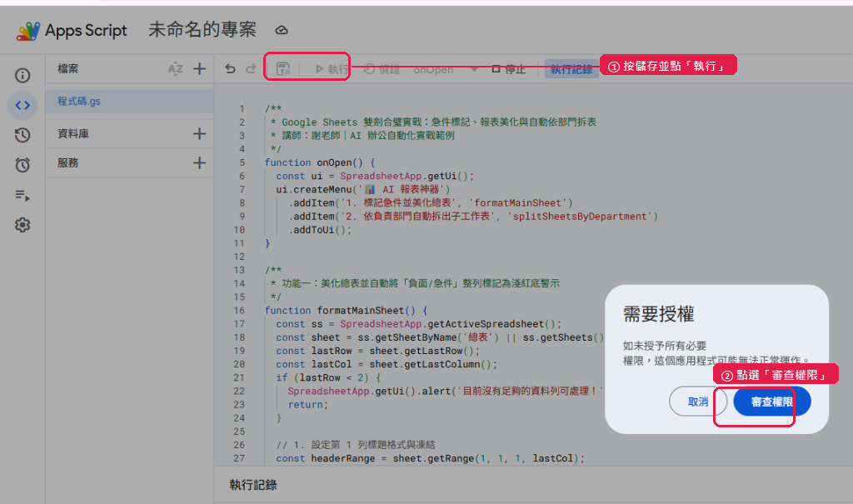Sort files alphabetically with AZ icon
Viewport: 853px width, 504px height.
[175, 68]
